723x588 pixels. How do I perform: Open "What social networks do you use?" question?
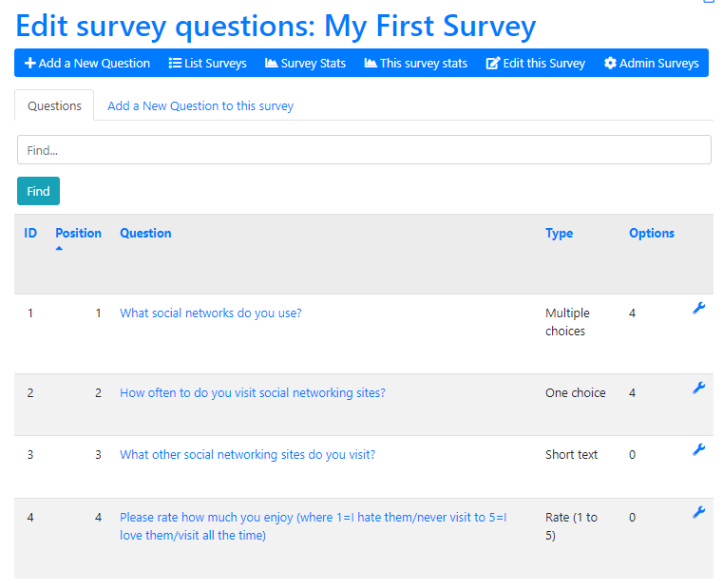pyautogui.click(x=211, y=313)
